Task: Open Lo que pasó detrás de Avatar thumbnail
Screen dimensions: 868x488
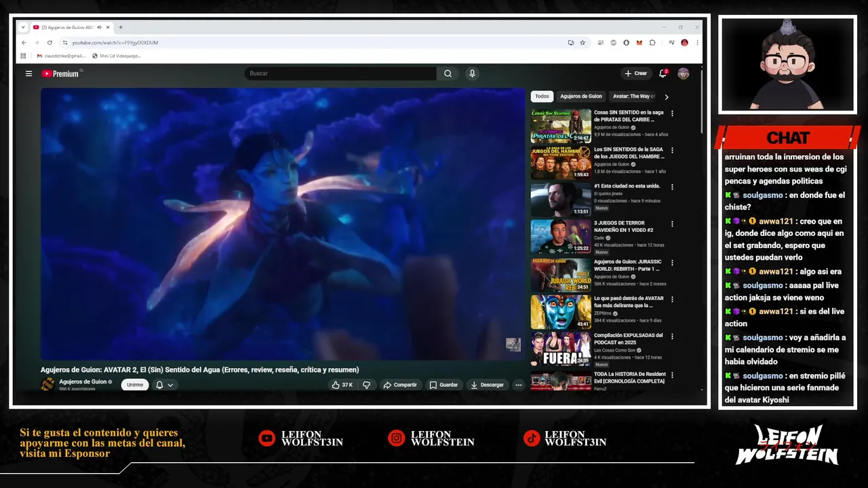Action: 561,312
